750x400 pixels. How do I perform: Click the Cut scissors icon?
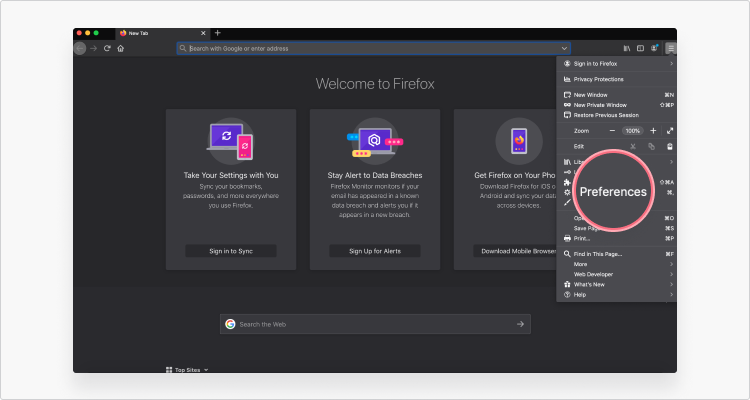point(633,146)
